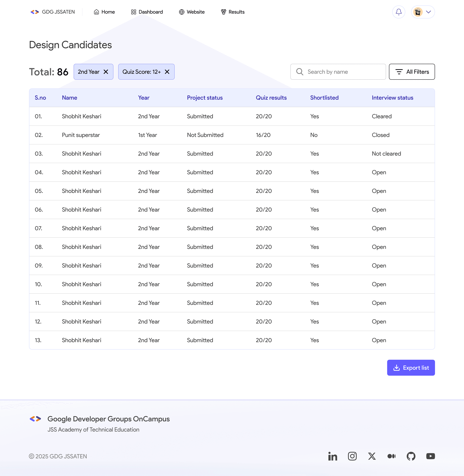Open the Medium footer icon
The height and width of the screenshot is (476, 464).
pyautogui.click(x=391, y=456)
